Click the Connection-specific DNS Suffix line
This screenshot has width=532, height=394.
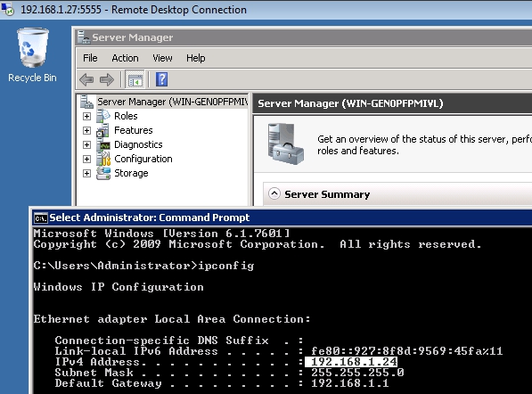179,341
